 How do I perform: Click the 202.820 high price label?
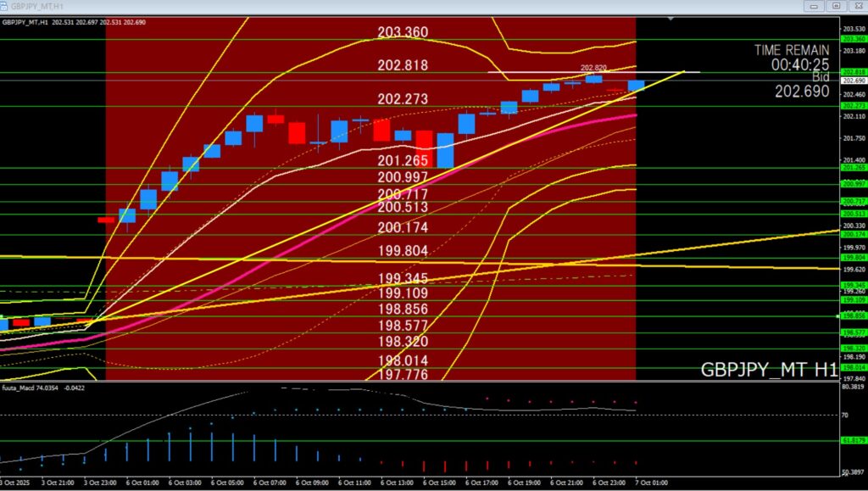pyautogui.click(x=593, y=67)
